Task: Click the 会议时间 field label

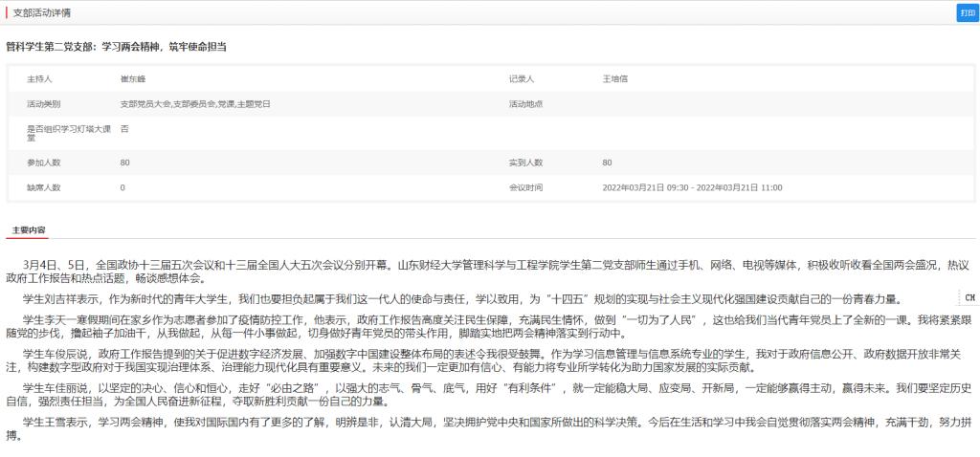Action: tap(524, 187)
